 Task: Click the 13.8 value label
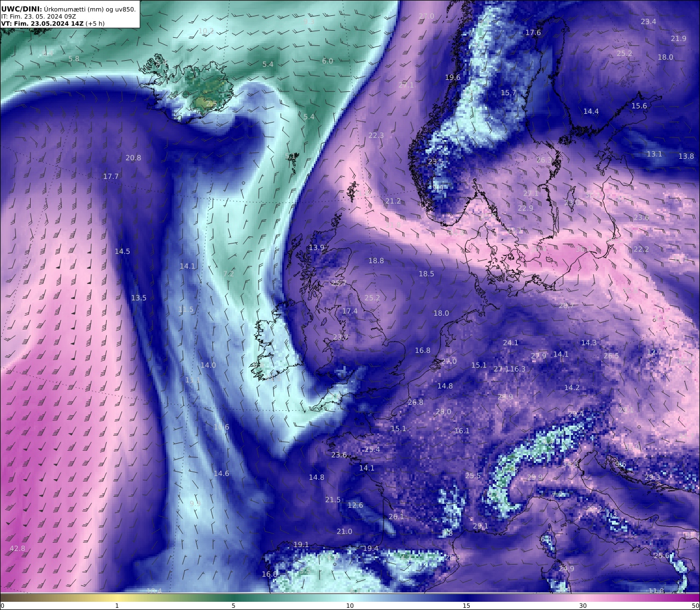[686, 156]
